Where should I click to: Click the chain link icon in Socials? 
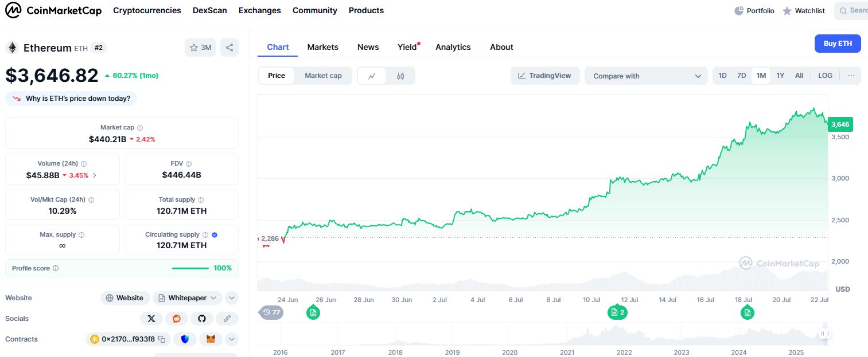coord(227,319)
